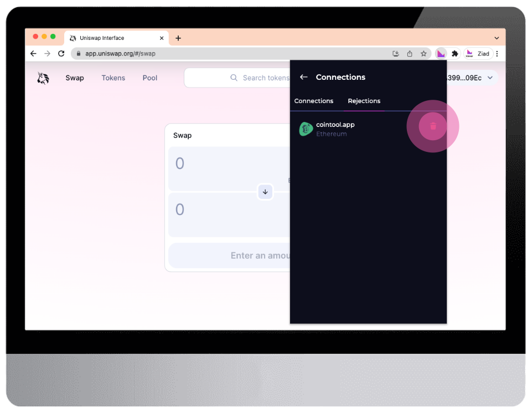Go back from Connections panel
Screen dimensions: 532x414
click(x=304, y=77)
